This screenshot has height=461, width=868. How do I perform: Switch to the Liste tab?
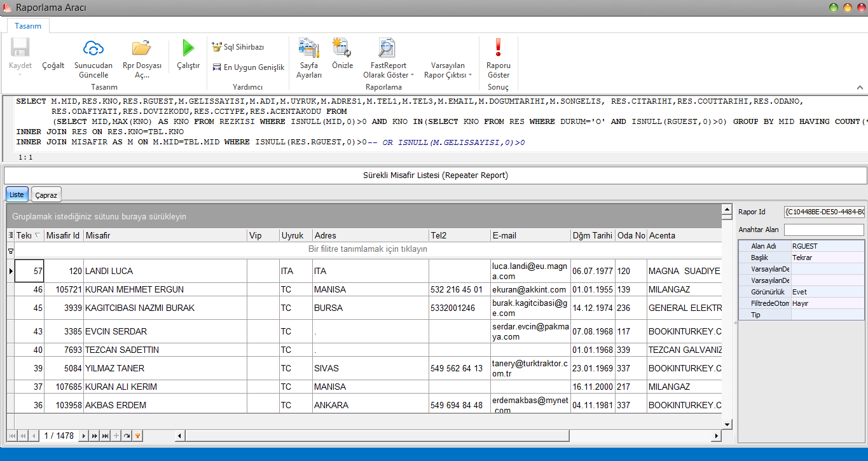tap(17, 195)
